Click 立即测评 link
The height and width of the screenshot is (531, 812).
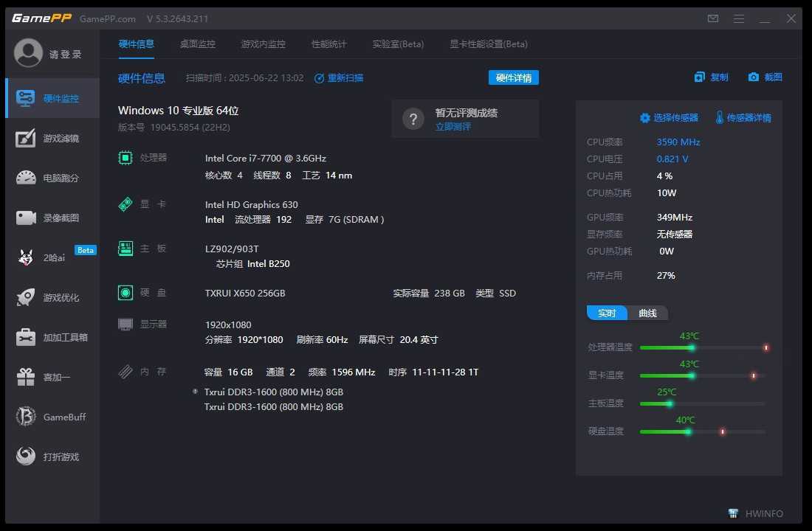click(453, 127)
